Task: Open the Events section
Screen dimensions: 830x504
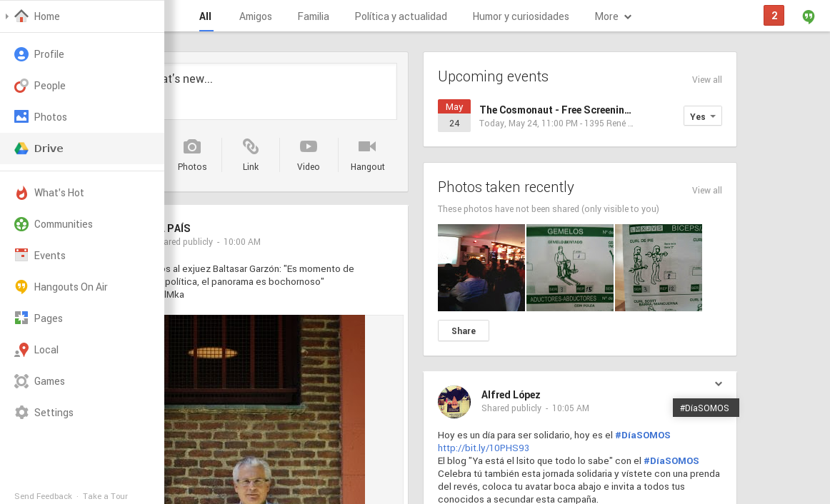Action: [x=49, y=255]
